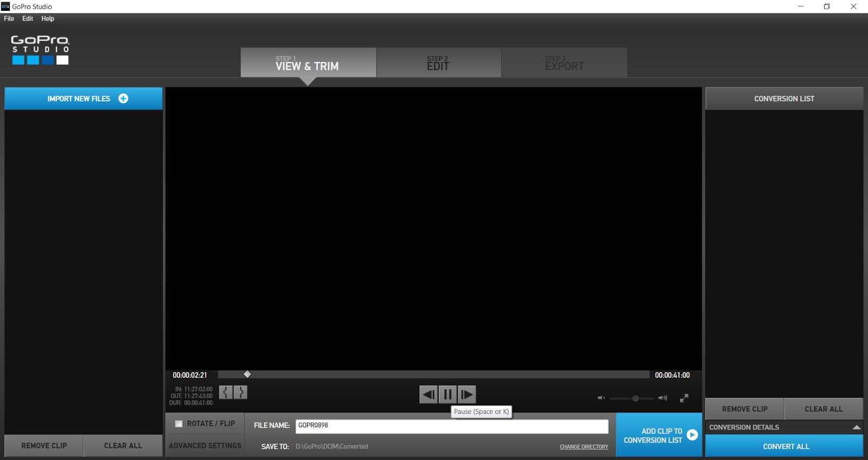Click the max volume speaker icon

(x=662, y=398)
